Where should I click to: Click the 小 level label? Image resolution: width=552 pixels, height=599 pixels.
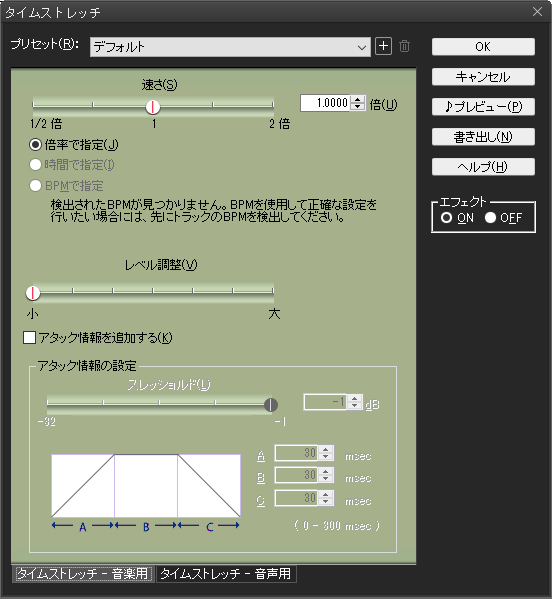pyautogui.click(x=32, y=314)
